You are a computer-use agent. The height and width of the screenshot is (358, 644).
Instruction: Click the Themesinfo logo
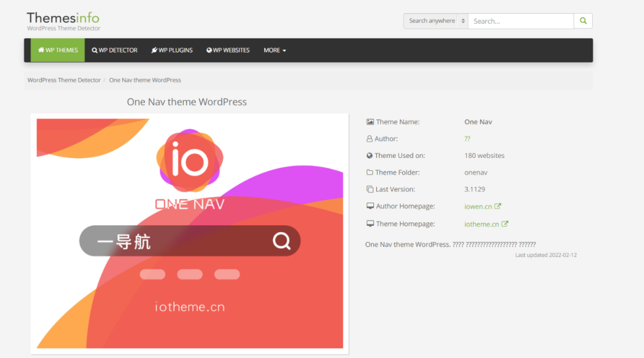63,21
